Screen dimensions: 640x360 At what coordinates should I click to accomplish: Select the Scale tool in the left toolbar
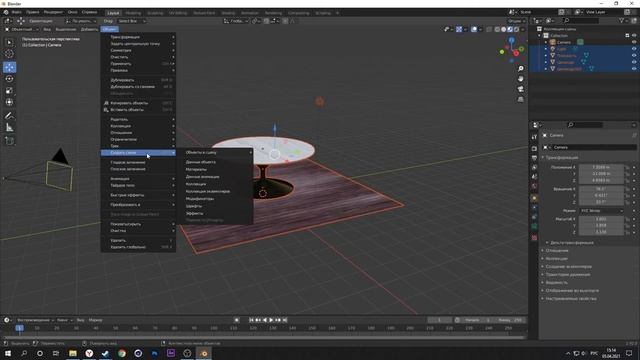9,91
